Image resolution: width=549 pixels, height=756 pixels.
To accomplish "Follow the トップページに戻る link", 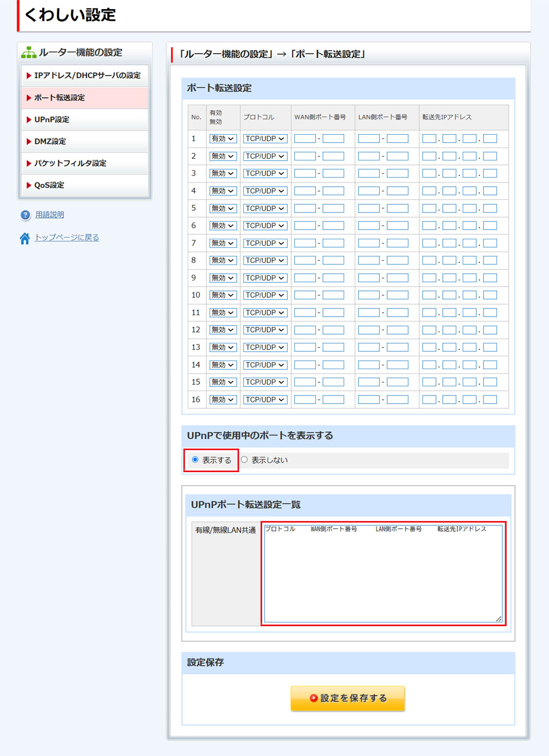I will point(66,237).
